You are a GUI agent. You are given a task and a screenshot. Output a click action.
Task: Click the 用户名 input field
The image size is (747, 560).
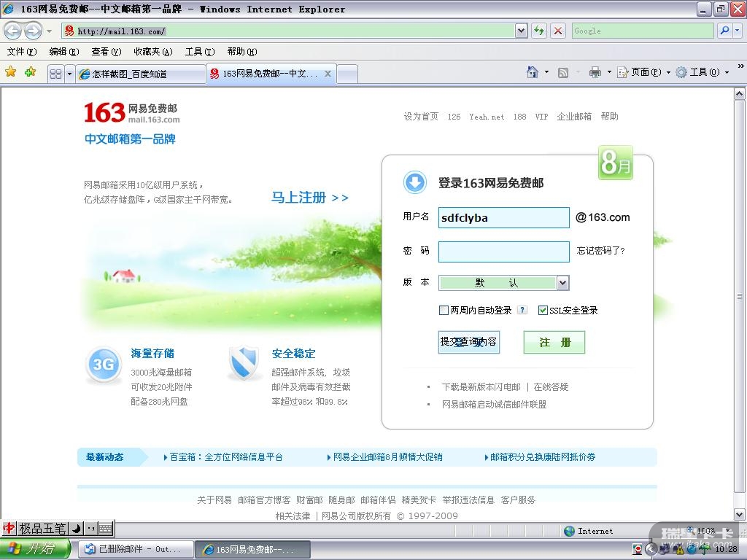pos(504,217)
